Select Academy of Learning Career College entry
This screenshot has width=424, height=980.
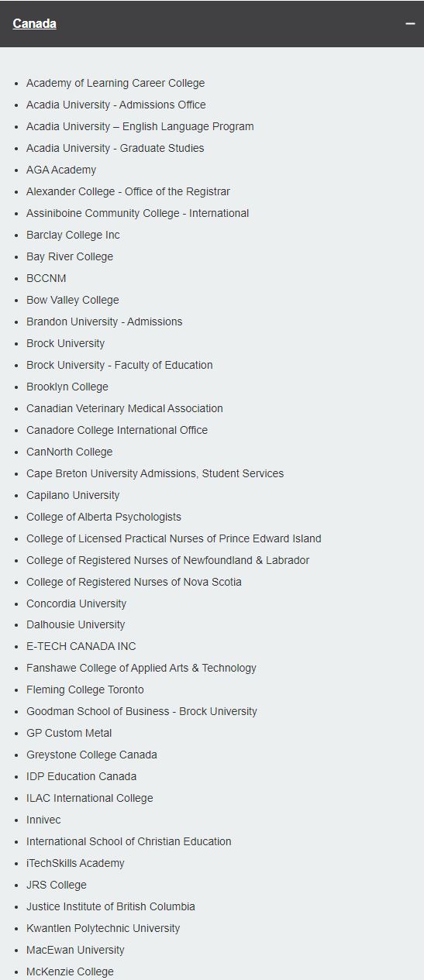pos(115,83)
